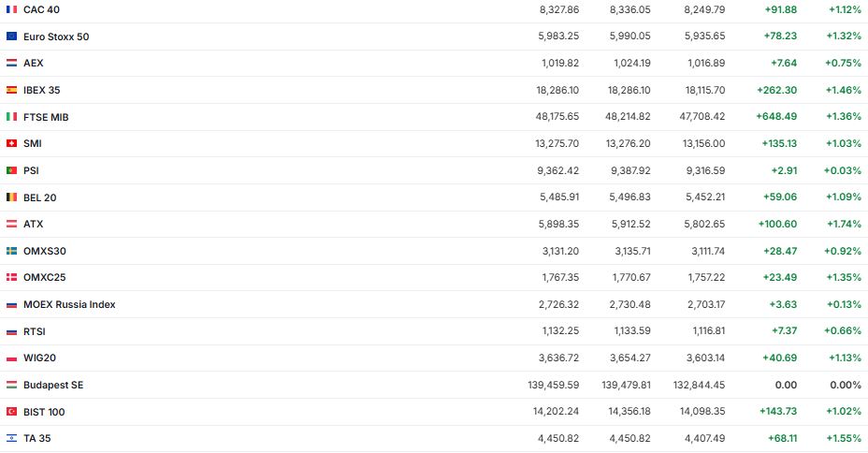Screen dimensions: 868x453
Task: Click the FTSE MIB change percent +1.36%
Action: 843,117
